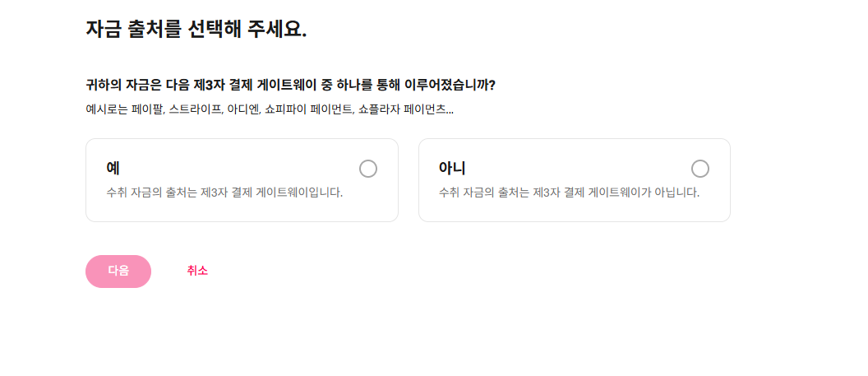
Task: Click the bold "예" option label
Action: click(x=113, y=168)
